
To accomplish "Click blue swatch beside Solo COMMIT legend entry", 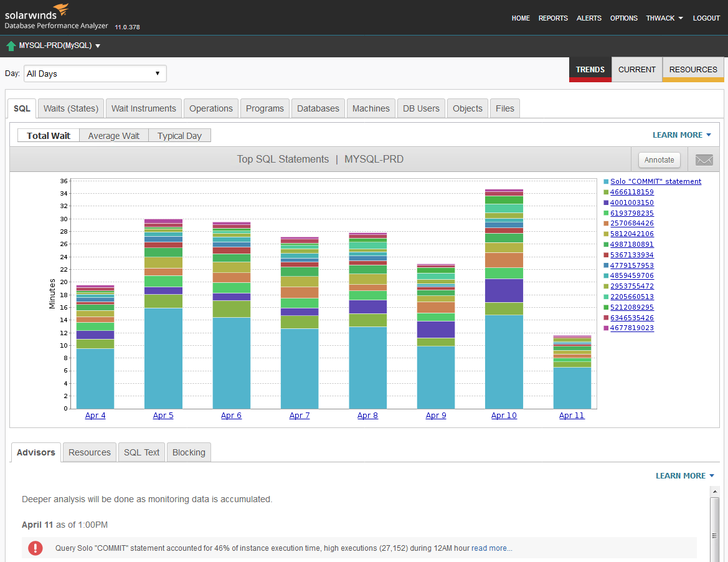I will tap(606, 181).
